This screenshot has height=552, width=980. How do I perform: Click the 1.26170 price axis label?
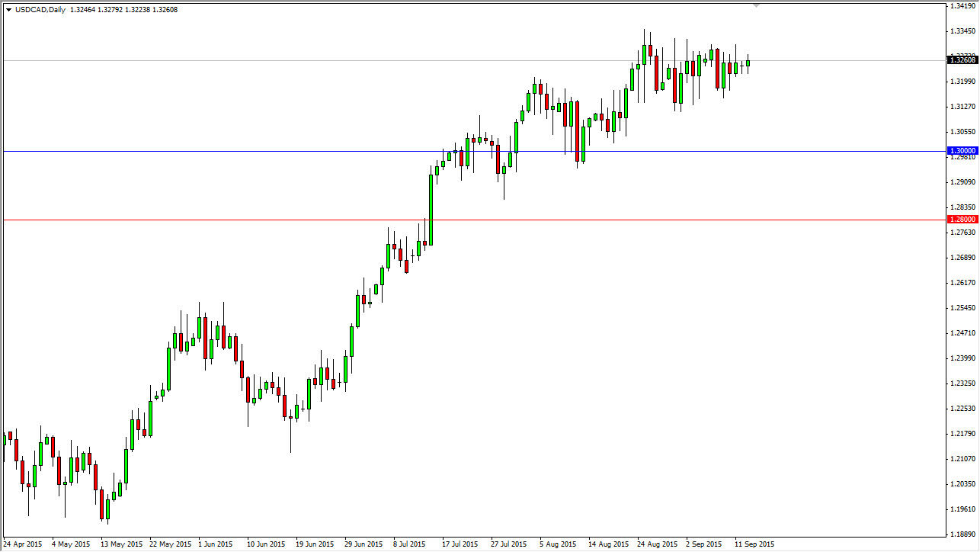coord(963,283)
